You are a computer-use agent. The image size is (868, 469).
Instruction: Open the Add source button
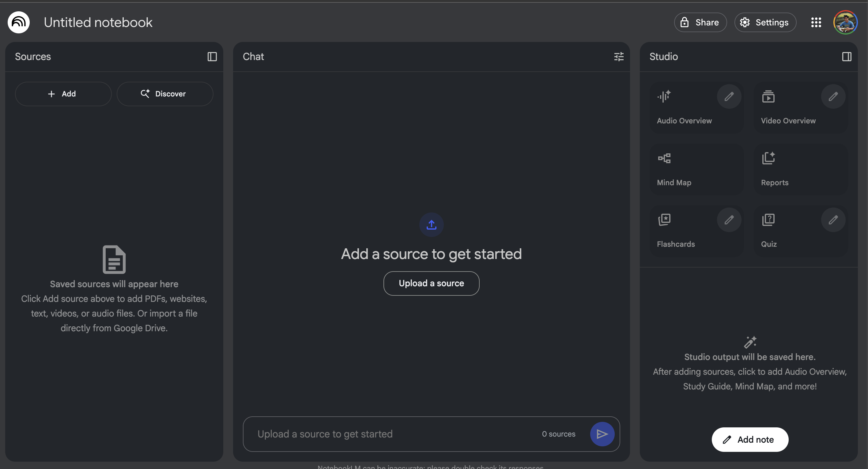click(x=63, y=94)
